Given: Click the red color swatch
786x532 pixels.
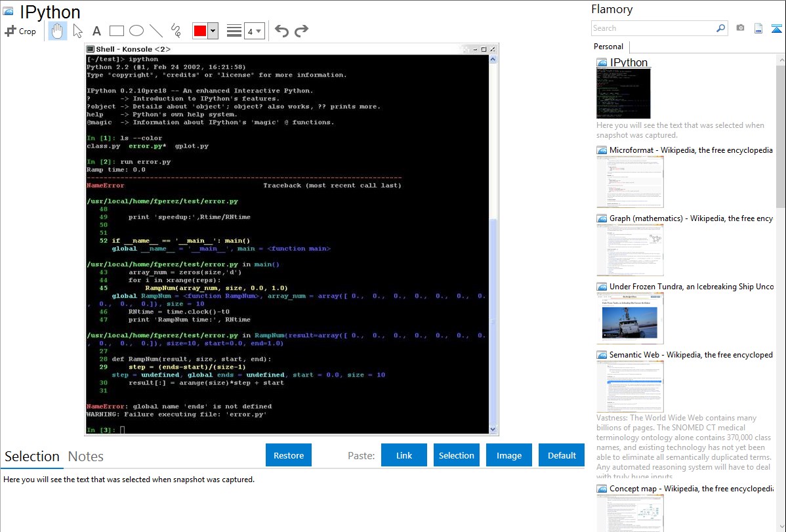Looking at the screenshot, I should coord(199,31).
